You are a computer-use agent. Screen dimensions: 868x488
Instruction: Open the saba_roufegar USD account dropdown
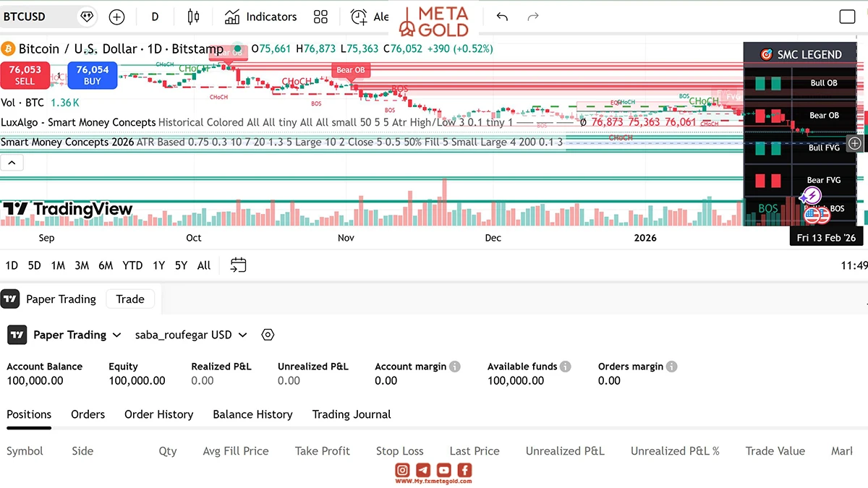pos(191,335)
